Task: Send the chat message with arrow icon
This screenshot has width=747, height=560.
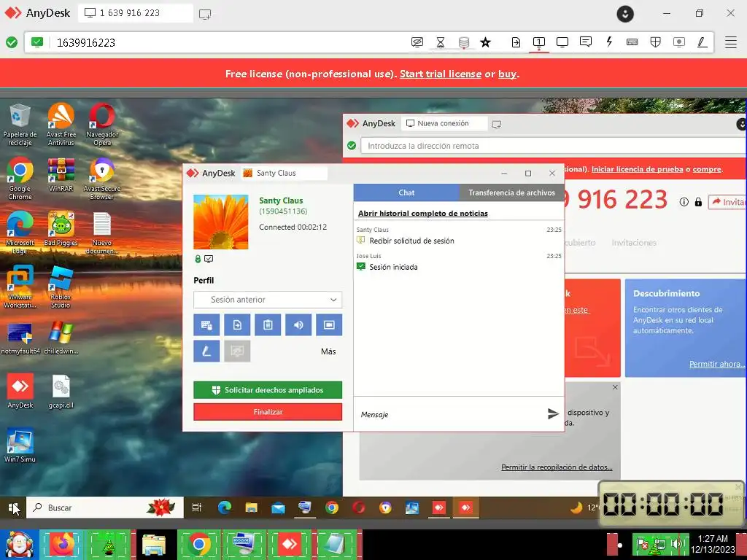Action: click(x=553, y=414)
